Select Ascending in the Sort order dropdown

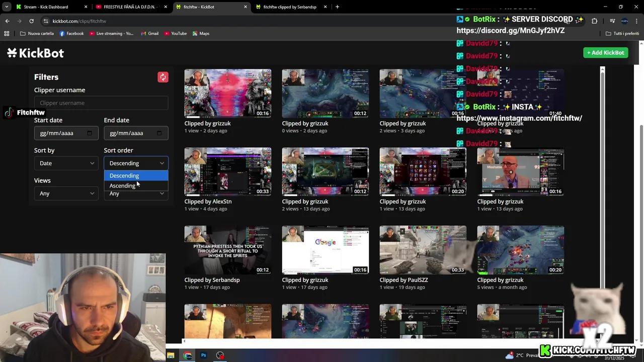pos(122,186)
